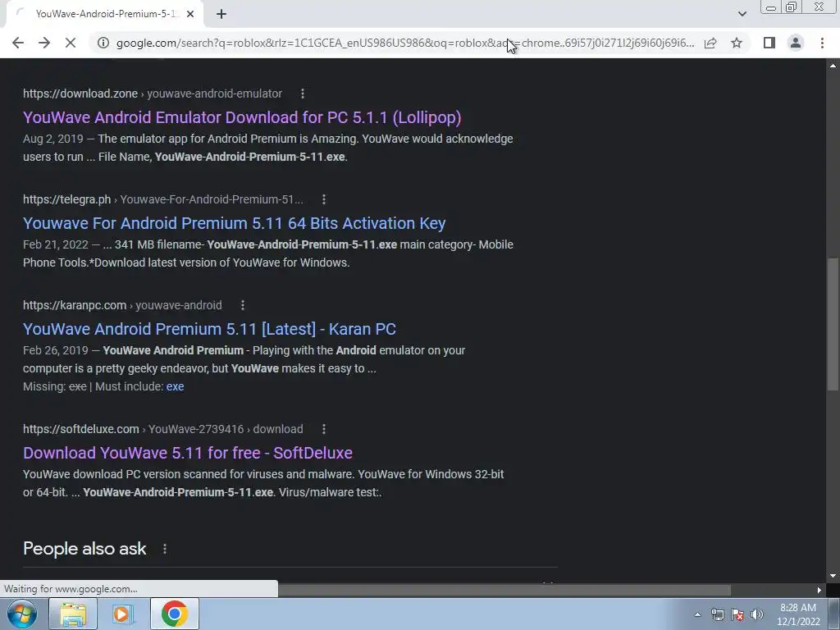Click the https://softdeluxe.com breadcrumb
Image resolution: width=840 pixels, height=630 pixels.
pyautogui.click(x=81, y=429)
